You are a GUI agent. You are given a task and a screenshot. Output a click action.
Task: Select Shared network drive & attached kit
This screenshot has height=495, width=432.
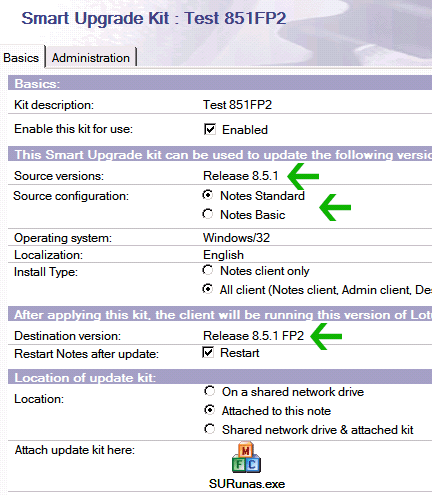[x=209, y=429]
